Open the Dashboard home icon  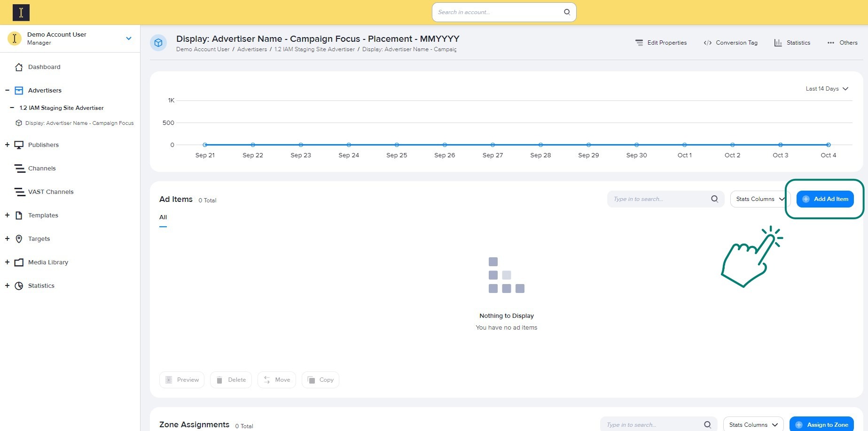tap(19, 67)
